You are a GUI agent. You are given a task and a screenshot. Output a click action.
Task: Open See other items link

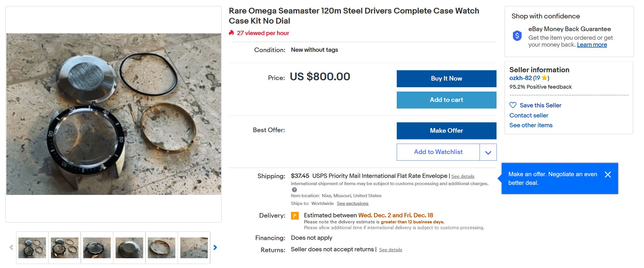point(531,125)
